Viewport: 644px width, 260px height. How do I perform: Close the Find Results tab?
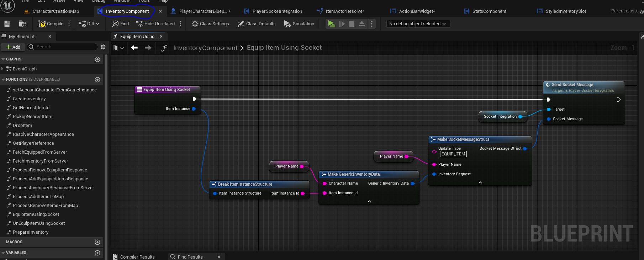tap(219, 257)
